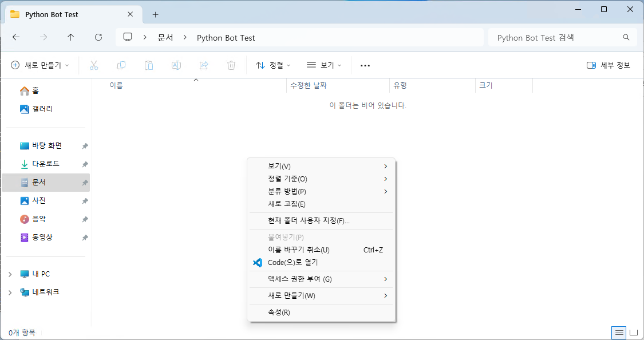Choose 이름 바꾸기 취소(U) in context menu
Viewport: 644px width, 340px height.
[321, 250]
